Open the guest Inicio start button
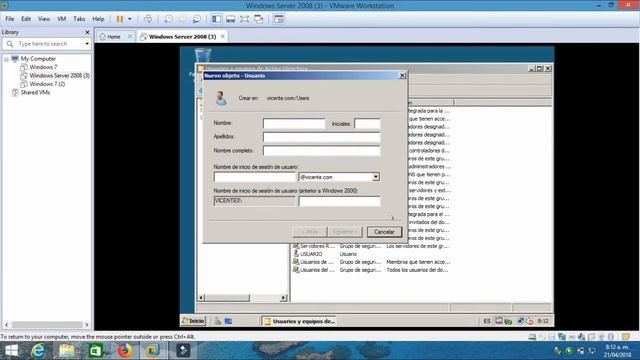640x360 pixels. tap(193, 321)
